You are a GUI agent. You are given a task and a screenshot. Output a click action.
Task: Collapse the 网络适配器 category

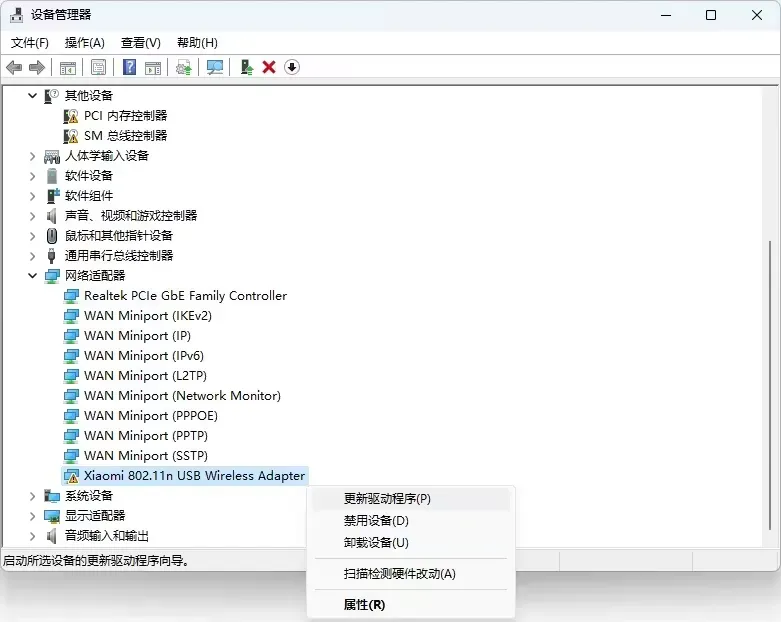pyautogui.click(x=32, y=275)
